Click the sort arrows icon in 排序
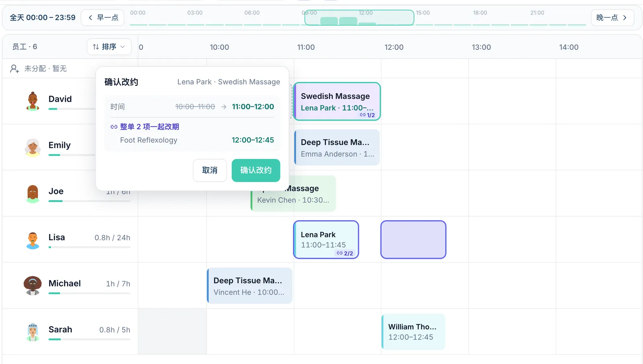The width and height of the screenshot is (643, 364). click(96, 47)
